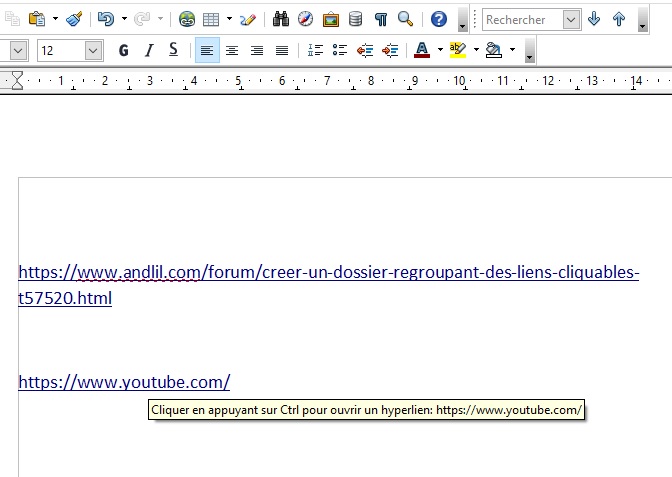Click the horizontal ruler at mark 7
Screen dimensions: 672x477
coord(327,81)
